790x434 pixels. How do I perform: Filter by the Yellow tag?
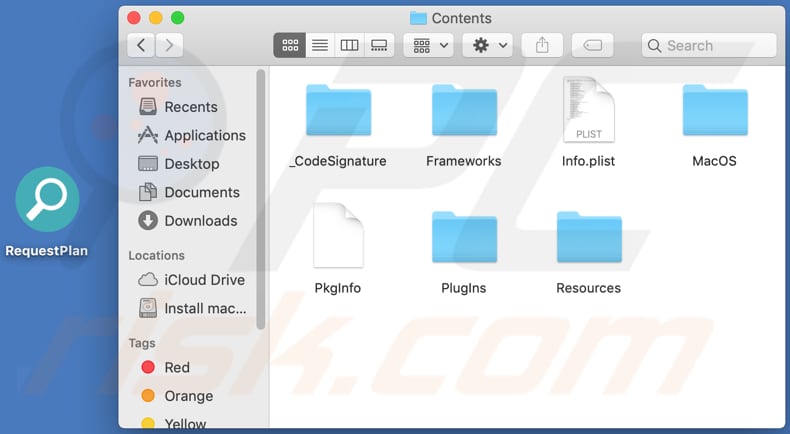click(173, 423)
